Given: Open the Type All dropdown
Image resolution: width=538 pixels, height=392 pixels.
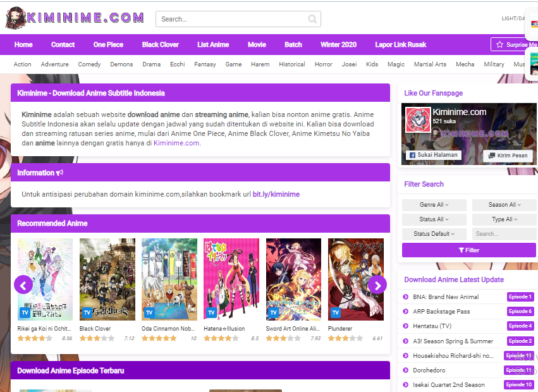Looking at the screenshot, I should tap(504, 219).
